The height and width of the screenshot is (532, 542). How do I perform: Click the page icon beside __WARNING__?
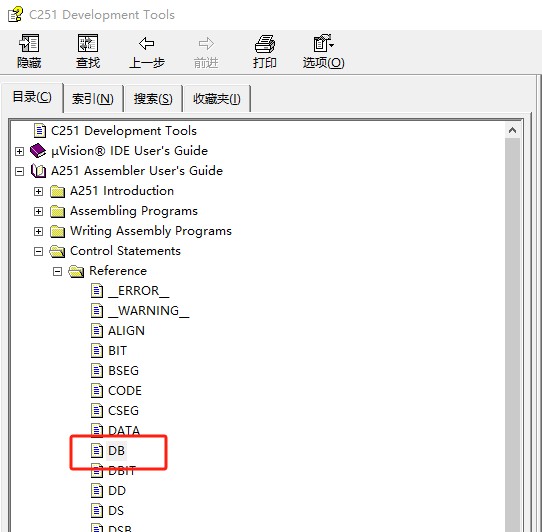pyautogui.click(x=97, y=311)
